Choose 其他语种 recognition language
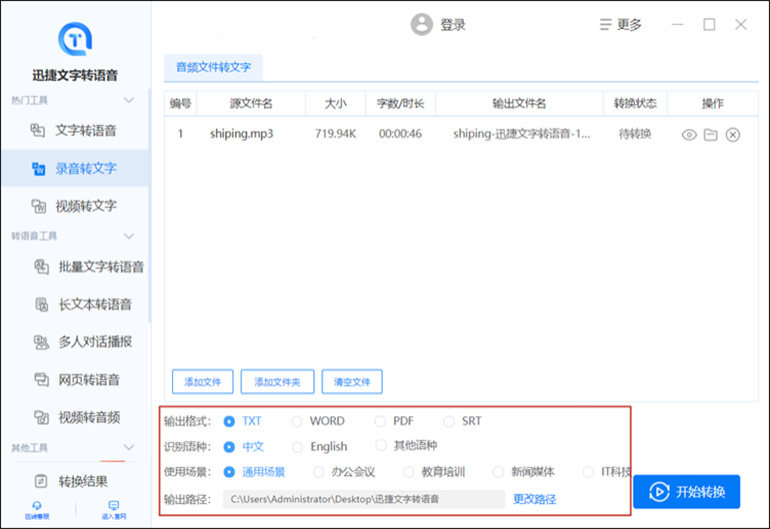 click(381, 445)
